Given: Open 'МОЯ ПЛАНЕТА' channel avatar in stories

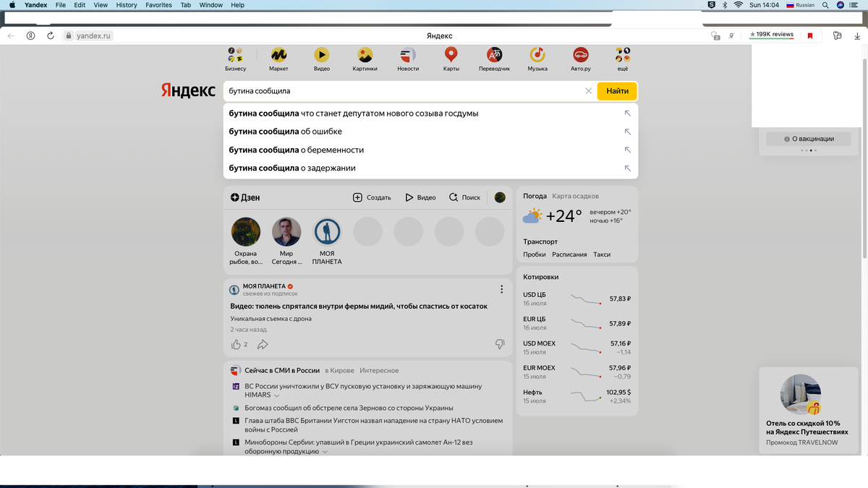Looking at the screenshot, I should 327,232.
